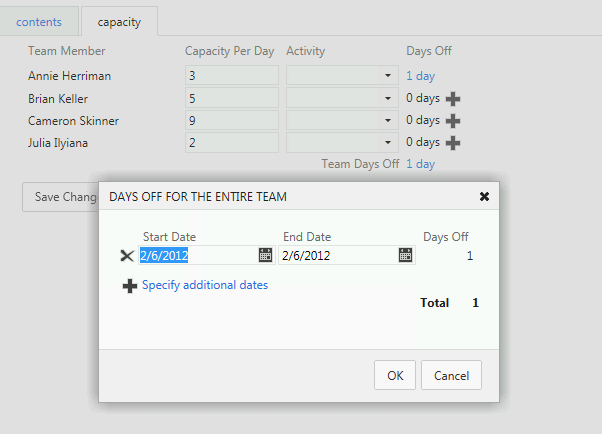
Task: Add days off for Julia Ilyiana
Action: tap(453, 142)
